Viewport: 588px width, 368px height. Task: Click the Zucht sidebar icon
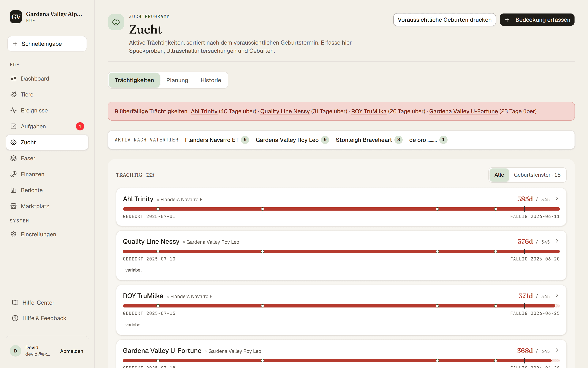point(13,142)
